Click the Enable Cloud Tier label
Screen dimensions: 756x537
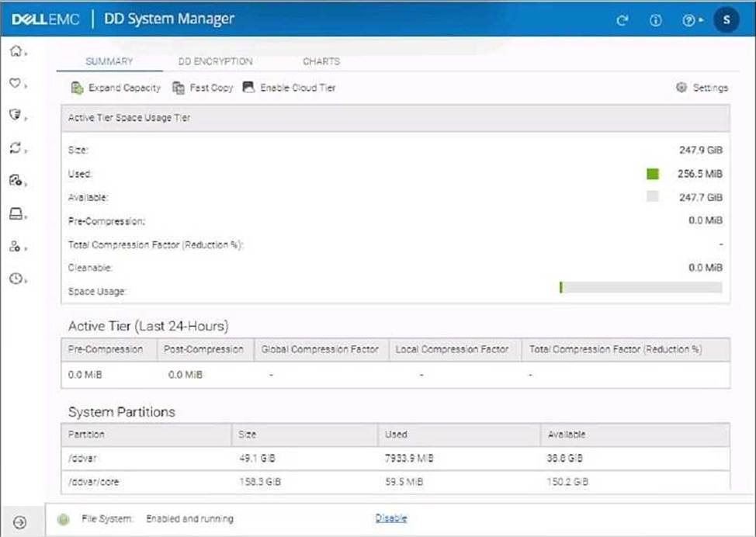tap(298, 88)
